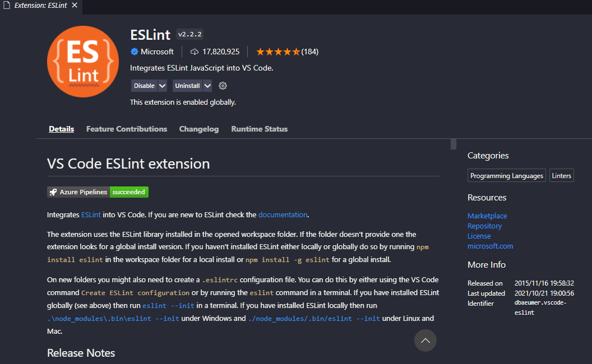The height and width of the screenshot is (364, 592).
Task: Click the details vertical scrollbar thumb
Action: pyautogui.click(x=453, y=144)
